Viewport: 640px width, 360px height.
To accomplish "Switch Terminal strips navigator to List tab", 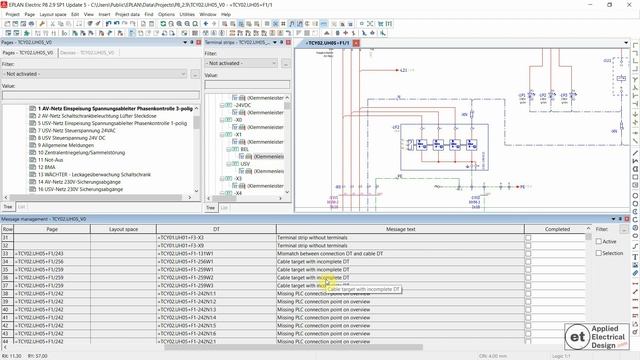I will click(x=224, y=208).
